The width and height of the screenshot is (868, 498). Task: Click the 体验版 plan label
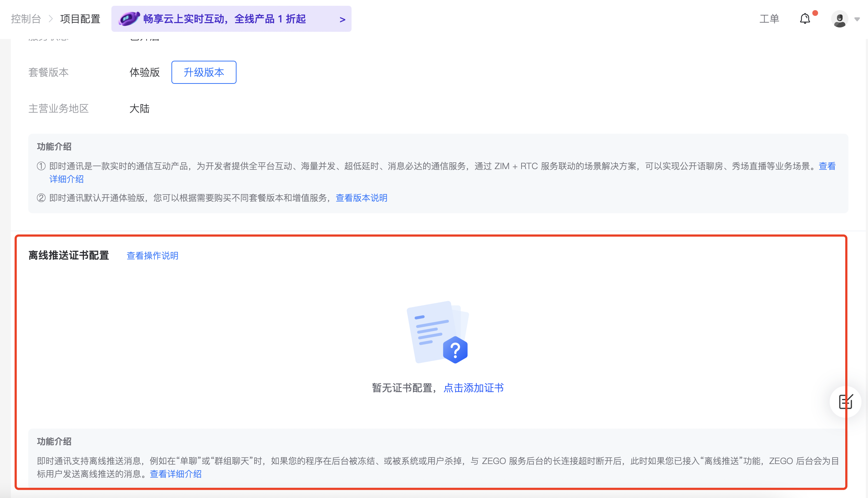[x=144, y=72]
